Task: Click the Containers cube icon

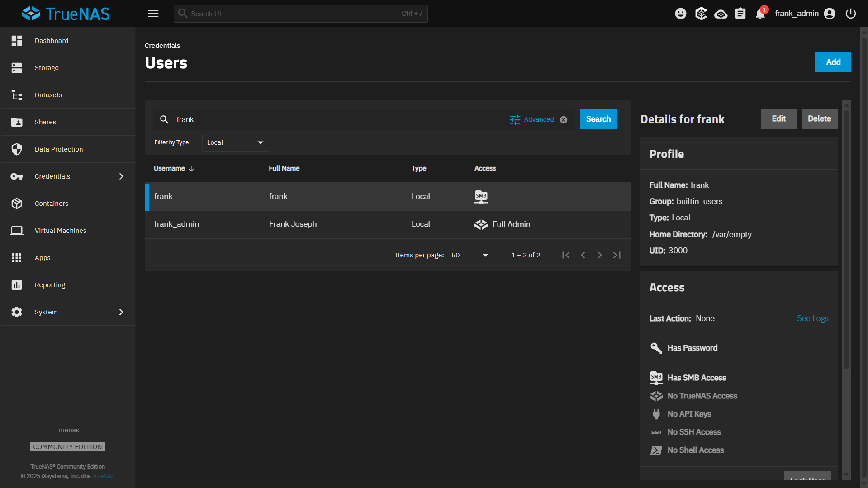Action: [x=17, y=204]
